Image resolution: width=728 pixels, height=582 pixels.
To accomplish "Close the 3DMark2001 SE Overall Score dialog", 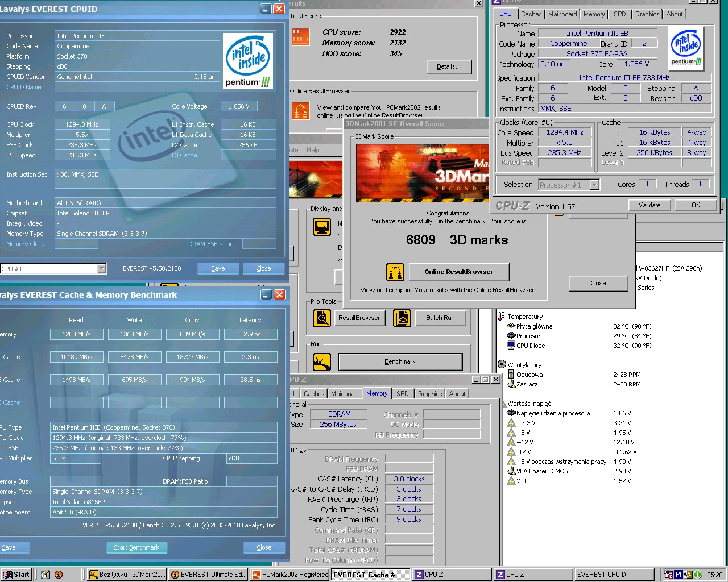I will 598,284.
